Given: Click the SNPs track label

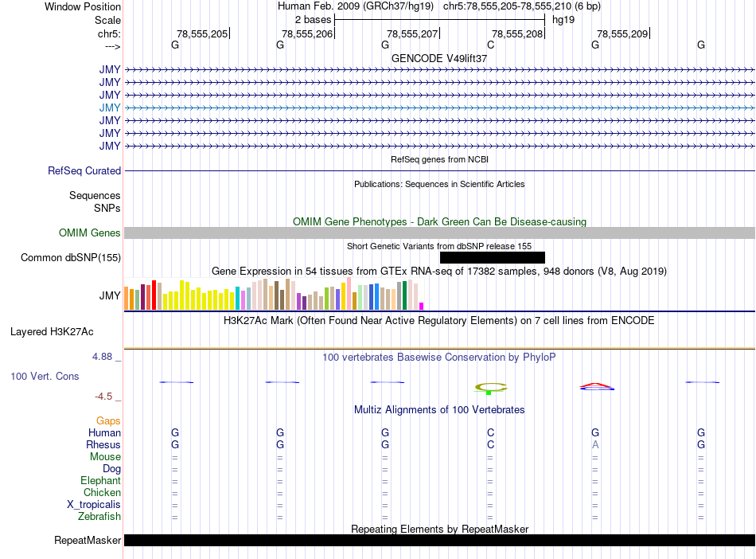Looking at the screenshot, I should (107, 208).
